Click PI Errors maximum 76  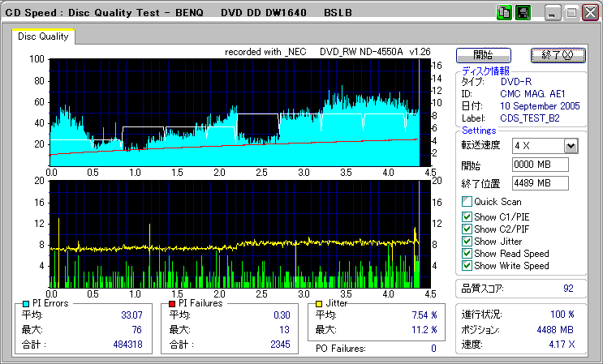pyautogui.click(x=136, y=330)
